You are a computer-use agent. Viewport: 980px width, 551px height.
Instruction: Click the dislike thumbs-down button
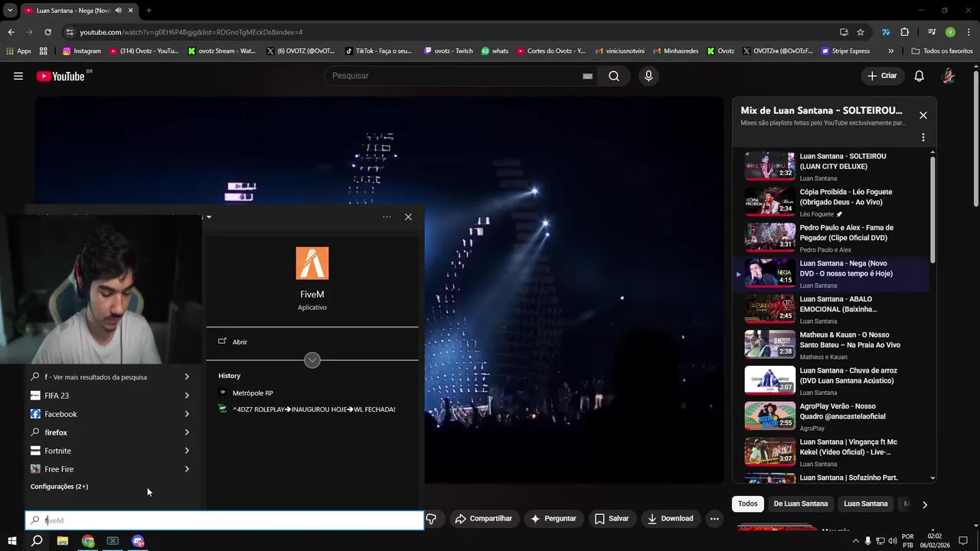pyautogui.click(x=431, y=519)
